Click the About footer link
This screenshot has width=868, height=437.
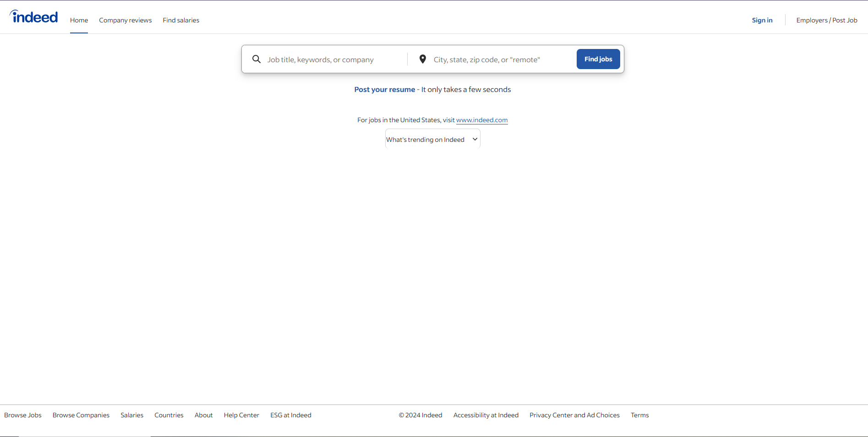coord(204,415)
